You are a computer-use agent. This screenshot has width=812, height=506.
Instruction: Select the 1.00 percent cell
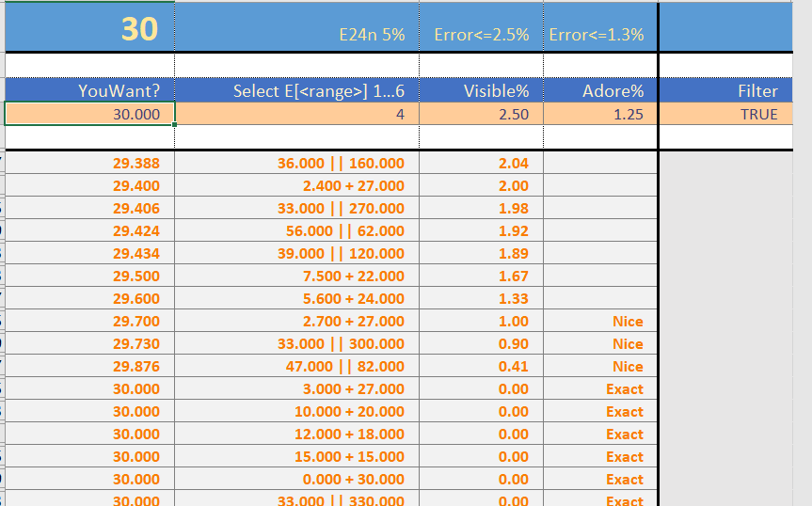pos(481,321)
